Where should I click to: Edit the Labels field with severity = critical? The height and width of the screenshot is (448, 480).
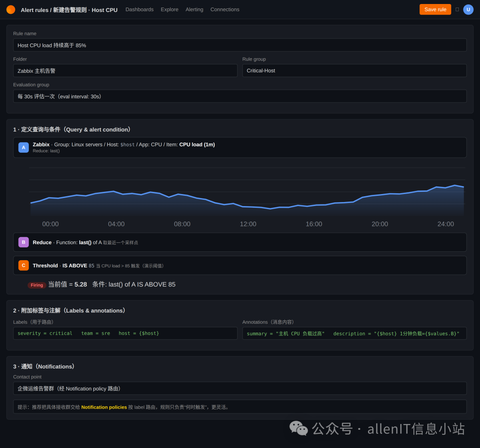[x=125, y=333]
